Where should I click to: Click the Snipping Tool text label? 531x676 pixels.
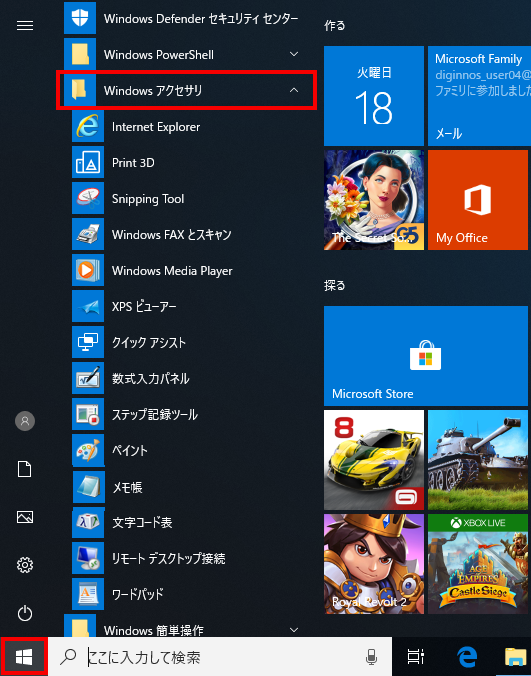tap(148, 199)
